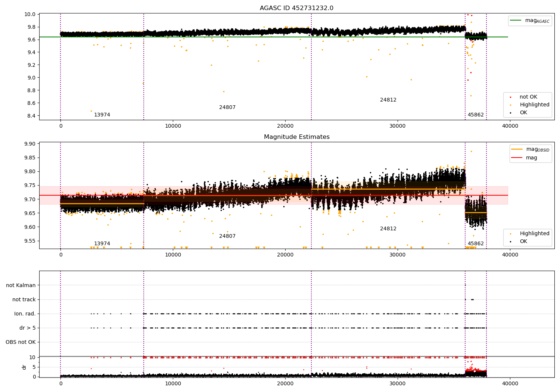Screen dimensions: 560x392
Task: Click obsid label 24812 in top plot
Action: 388,100
